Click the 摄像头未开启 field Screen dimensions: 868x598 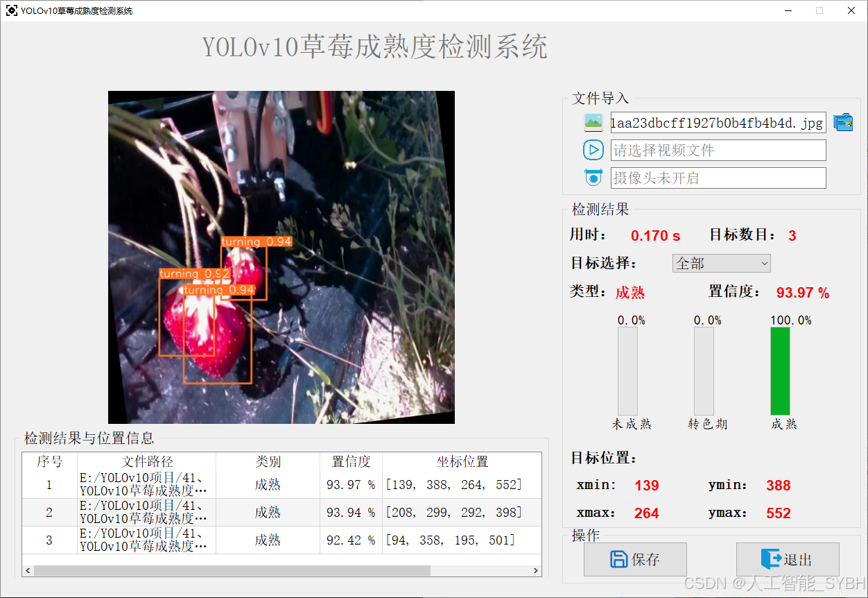[718, 178]
